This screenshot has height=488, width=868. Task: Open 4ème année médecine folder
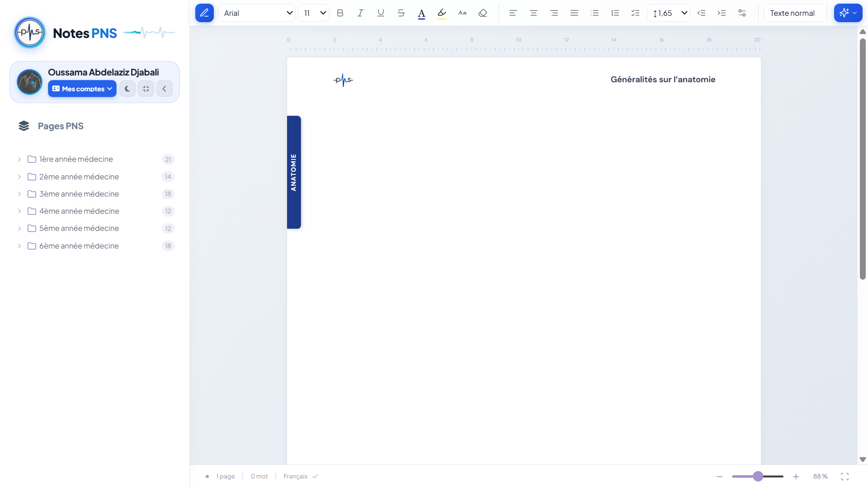click(x=95, y=211)
